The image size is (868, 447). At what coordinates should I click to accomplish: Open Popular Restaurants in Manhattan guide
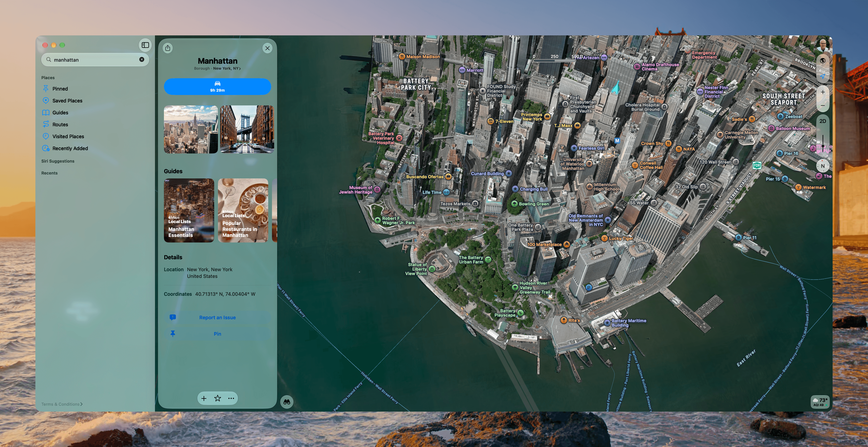(x=243, y=210)
